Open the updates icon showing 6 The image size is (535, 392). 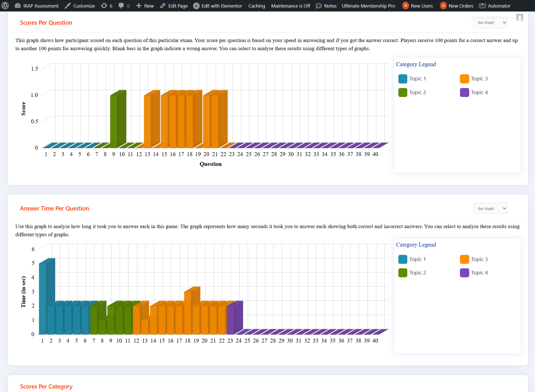tap(104, 6)
